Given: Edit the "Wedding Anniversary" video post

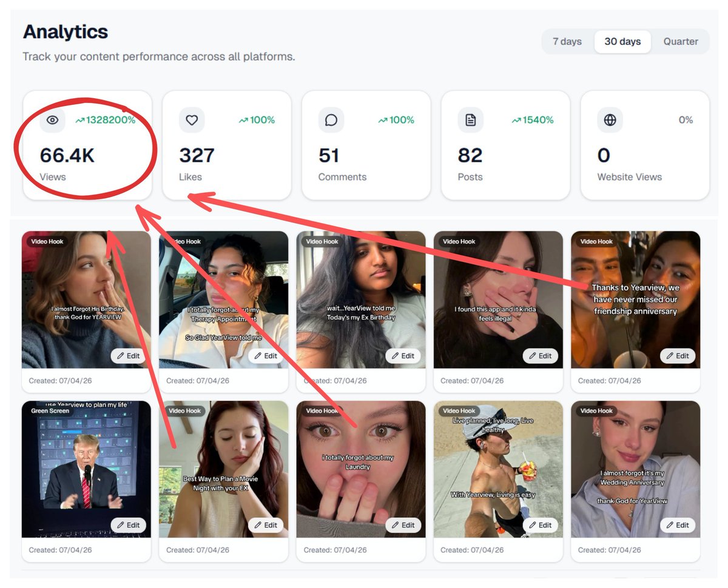Looking at the screenshot, I should [x=678, y=525].
